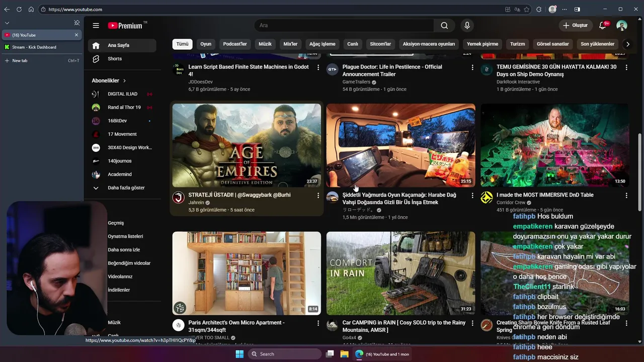Screen dimensions: 644x362
Task: Open 140journos channel subscription
Action: pyautogui.click(x=122, y=161)
